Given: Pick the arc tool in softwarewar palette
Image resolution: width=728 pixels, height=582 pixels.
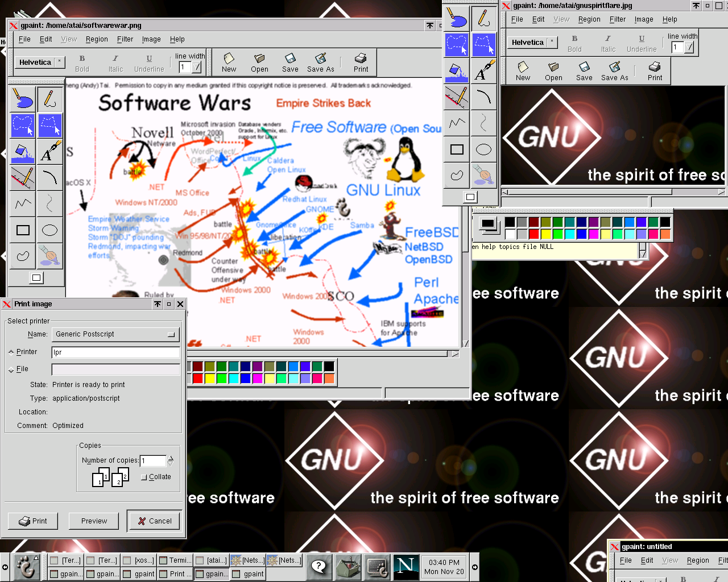Looking at the screenshot, I should point(49,178).
